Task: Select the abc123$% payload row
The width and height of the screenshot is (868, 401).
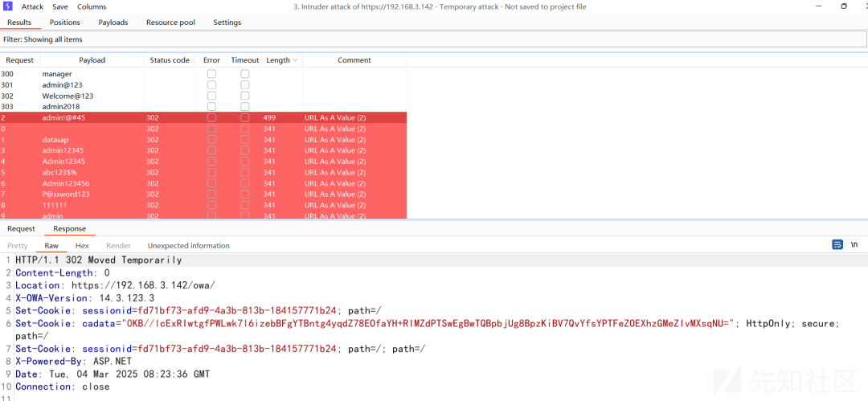Action: click(x=203, y=172)
